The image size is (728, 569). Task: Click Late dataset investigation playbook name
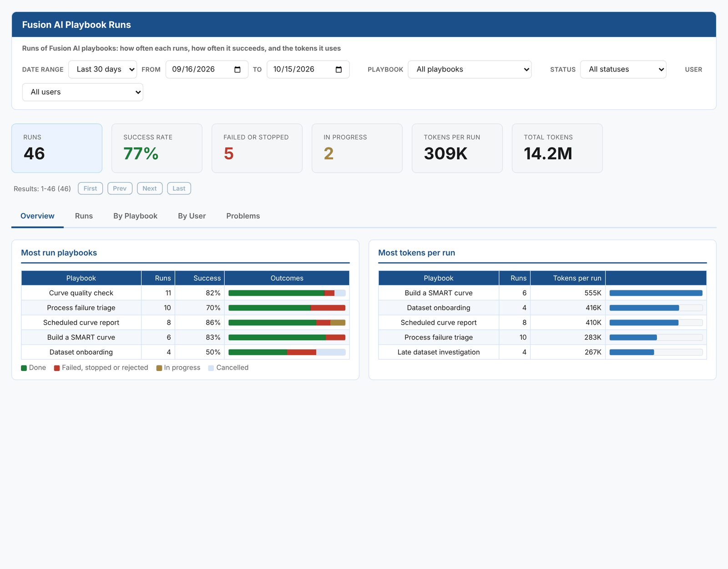point(439,352)
